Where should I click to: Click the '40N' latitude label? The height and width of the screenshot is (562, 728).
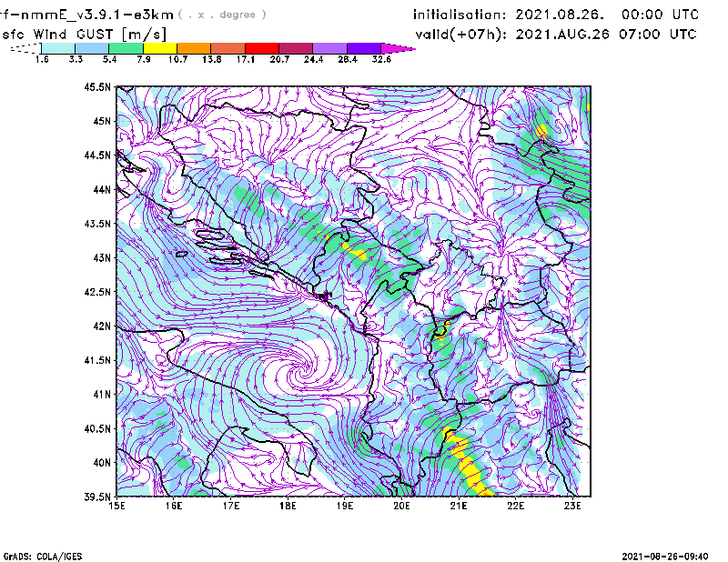[x=102, y=463]
